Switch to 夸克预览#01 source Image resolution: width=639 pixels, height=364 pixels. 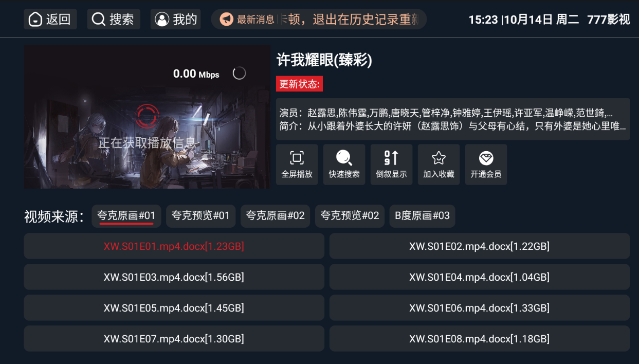click(200, 216)
